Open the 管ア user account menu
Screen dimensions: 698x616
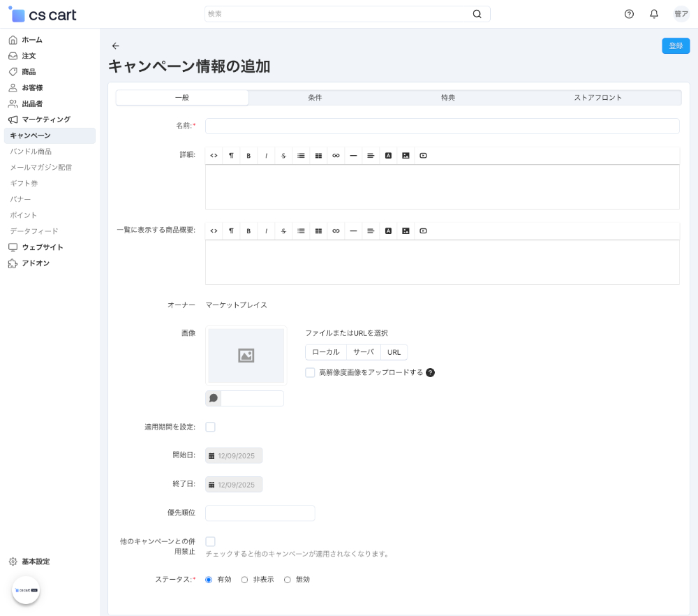point(681,14)
